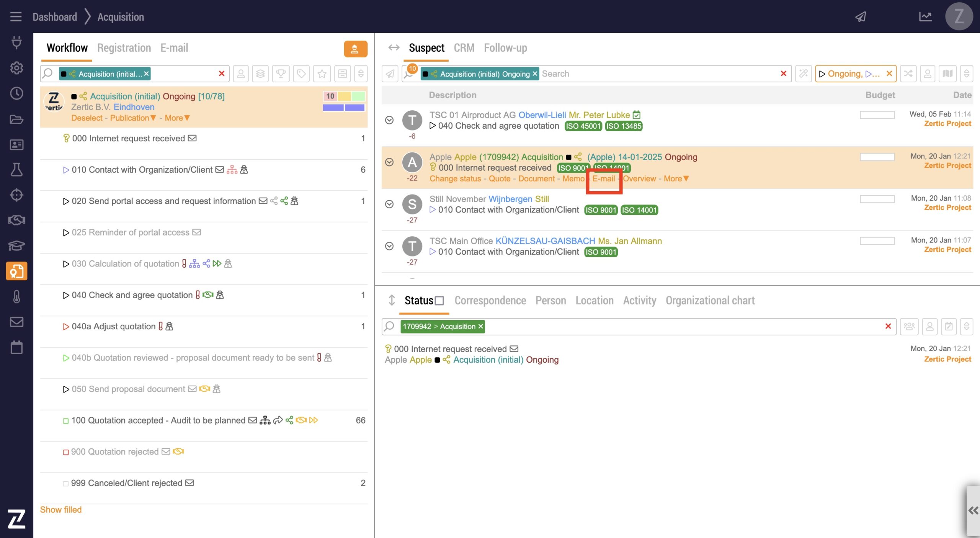Viewport: 980px width, 538px height.
Task: Switch to the CRM tab
Action: (x=464, y=48)
